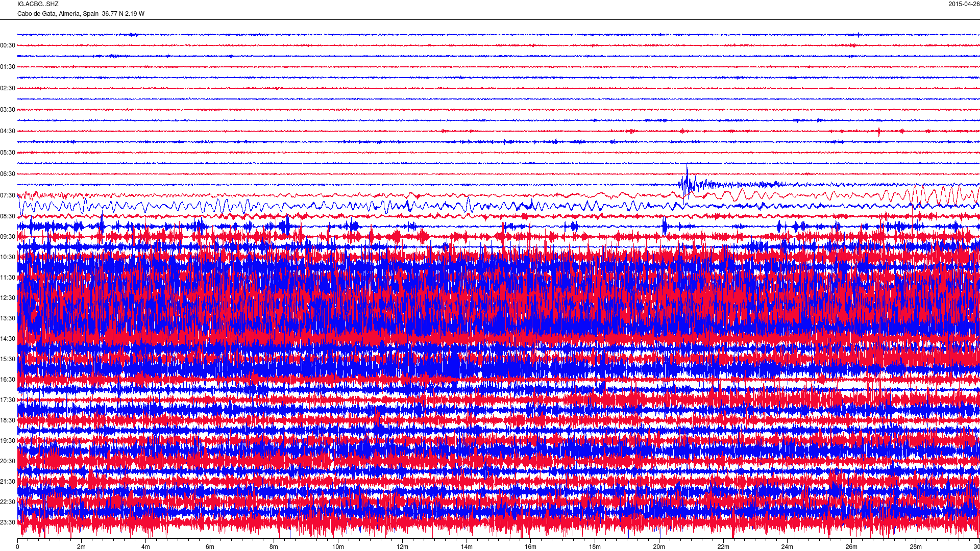The height and width of the screenshot is (551, 980).
Task: Select the 22:30 time label
Action: tap(8, 502)
